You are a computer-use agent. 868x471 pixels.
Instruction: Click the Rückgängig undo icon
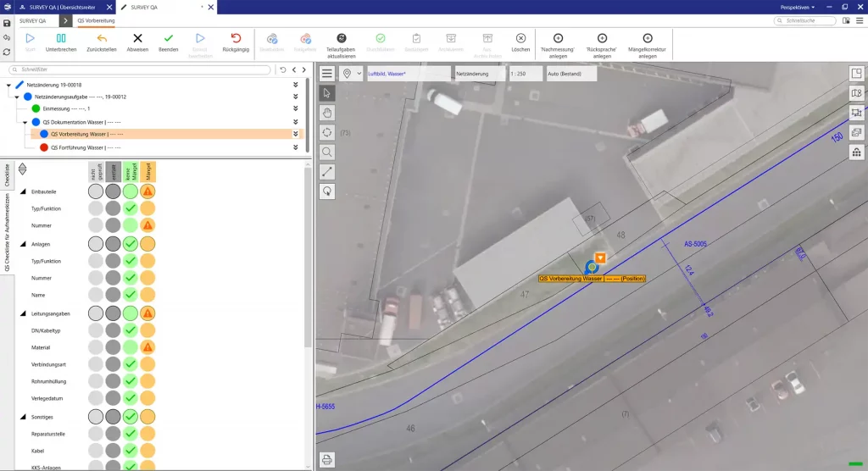[236, 38]
